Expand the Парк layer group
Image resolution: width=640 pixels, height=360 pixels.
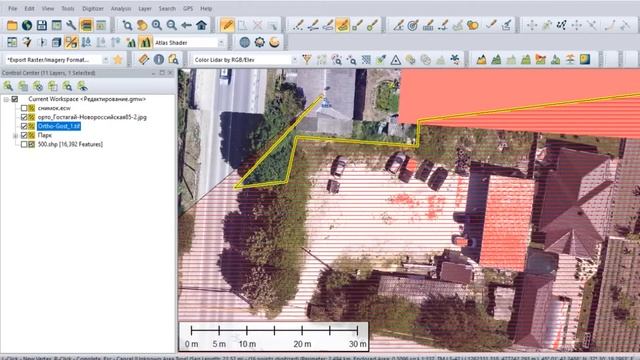(15, 135)
